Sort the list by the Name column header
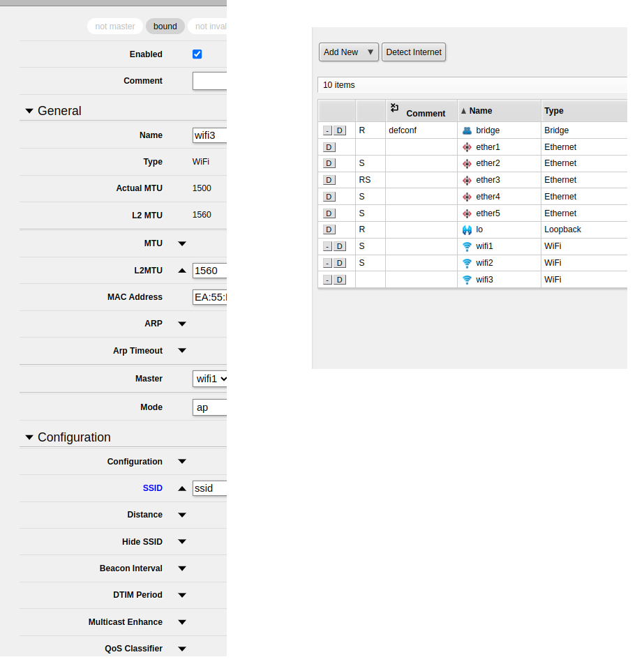 [x=481, y=110]
